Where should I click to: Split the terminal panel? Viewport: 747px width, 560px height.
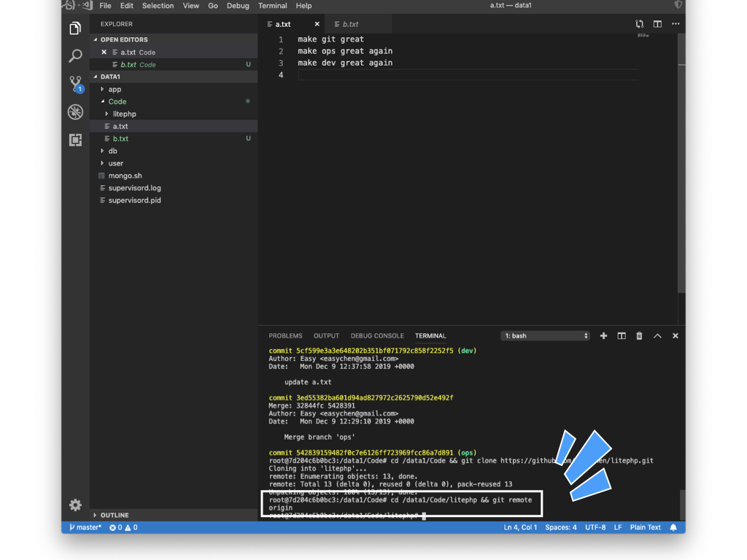[x=622, y=336]
